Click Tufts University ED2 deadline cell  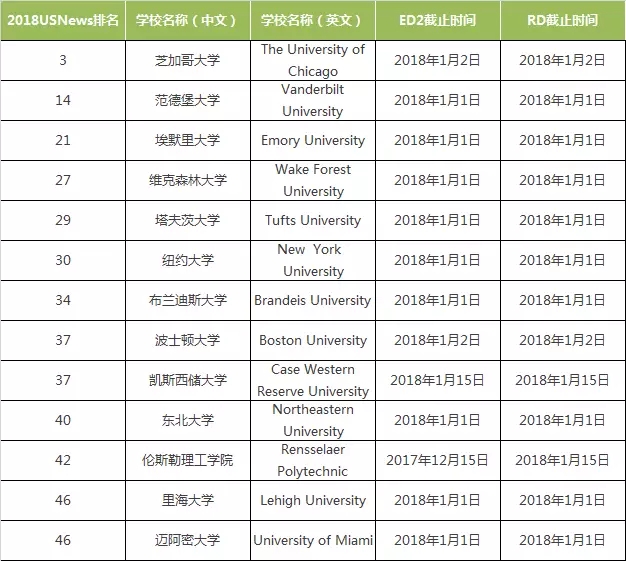pos(438,220)
